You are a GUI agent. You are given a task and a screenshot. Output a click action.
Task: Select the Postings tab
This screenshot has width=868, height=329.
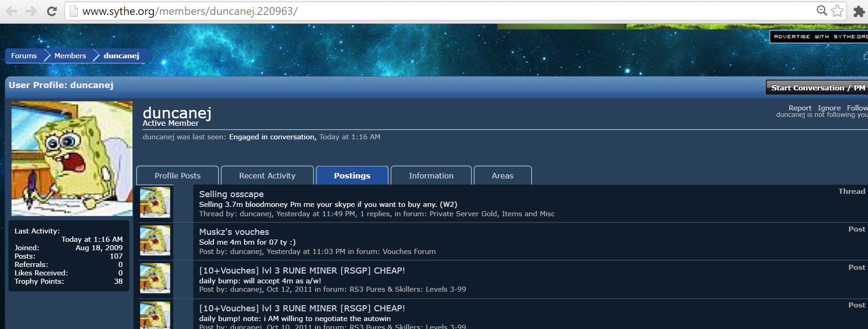coord(352,176)
